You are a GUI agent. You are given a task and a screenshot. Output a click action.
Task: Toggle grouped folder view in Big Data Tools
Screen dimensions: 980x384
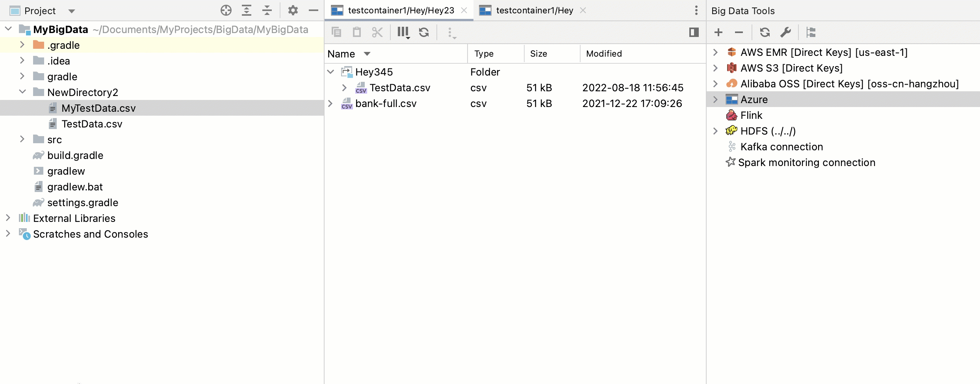coord(811,32)
